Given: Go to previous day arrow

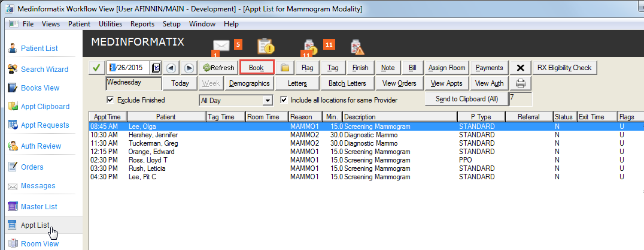Looking at the screenshot, I should (172, 68).
